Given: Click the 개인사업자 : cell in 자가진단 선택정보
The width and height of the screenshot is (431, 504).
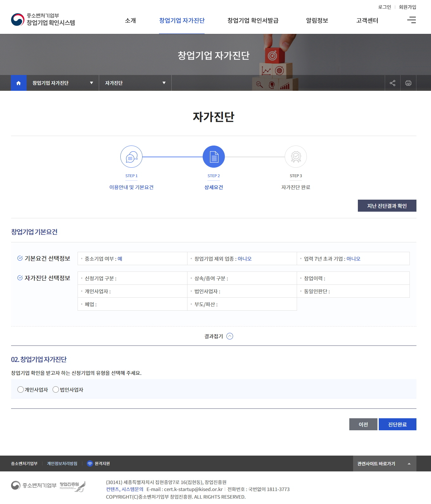Looking at the screenshot, I should pyautogui.click(x=132, y=291).
